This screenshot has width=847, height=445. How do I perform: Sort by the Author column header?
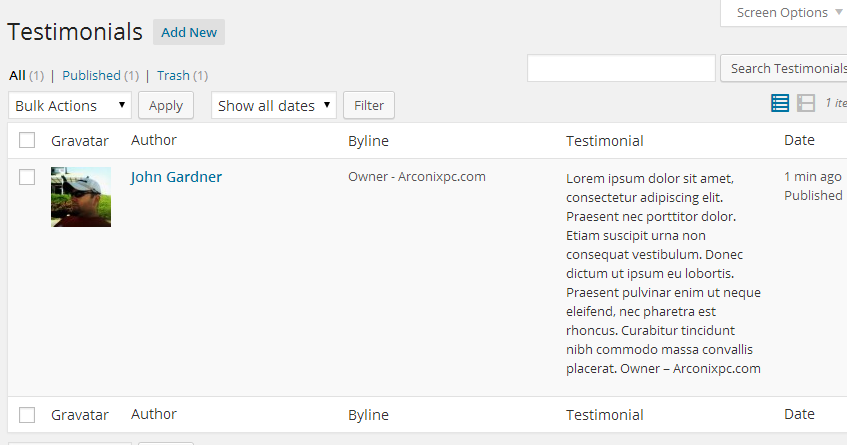(154, 140)
